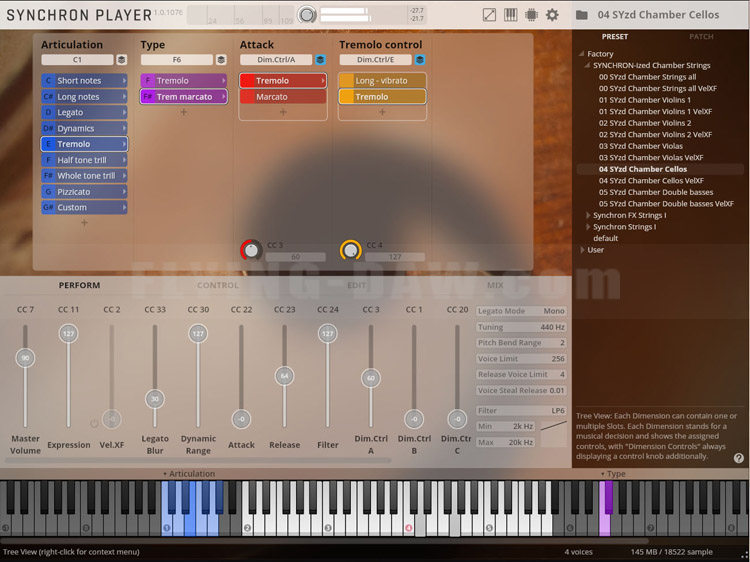The image size is (750, 562).
Task: Select the Dynamics articulation
Action: point(84,128)
